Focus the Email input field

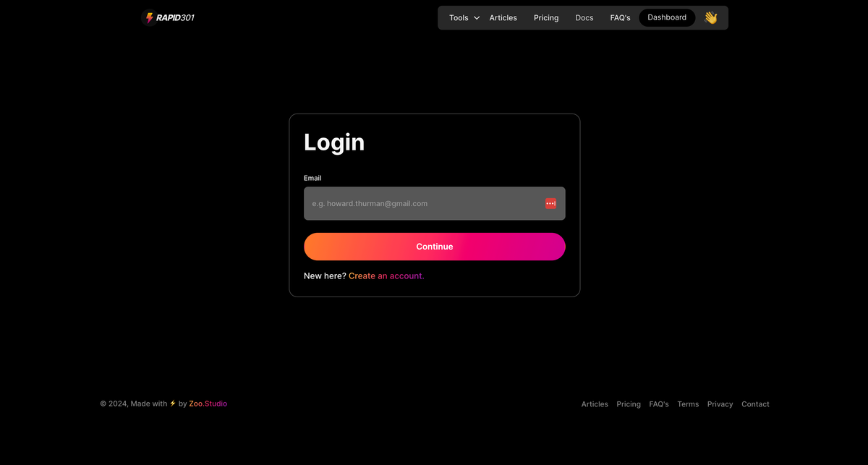tap(434, 203)
